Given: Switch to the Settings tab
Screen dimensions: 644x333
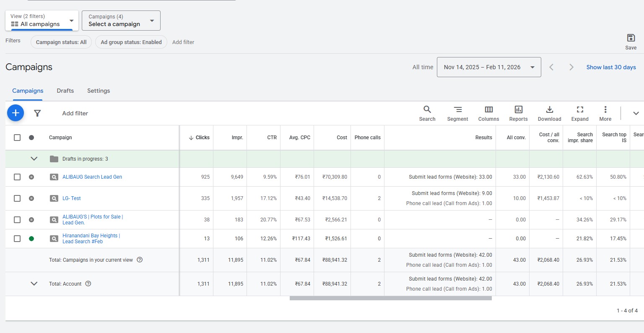Looking at the screenshot, I should [x=99, y=91].
